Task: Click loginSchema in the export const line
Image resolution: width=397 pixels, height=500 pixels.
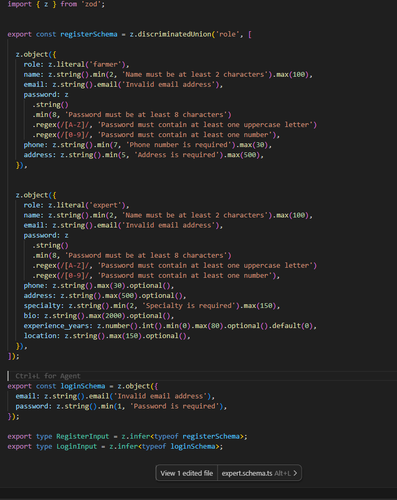Action: point(83,386)
